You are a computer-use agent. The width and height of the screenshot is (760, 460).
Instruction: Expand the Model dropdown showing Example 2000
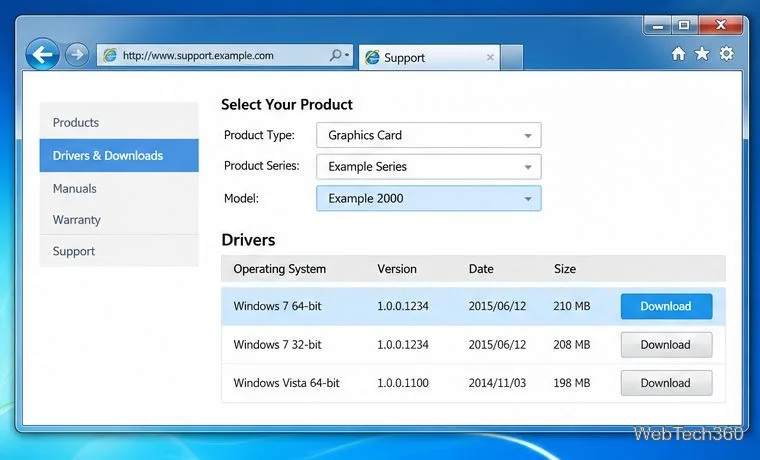click(x=429, y=198)
